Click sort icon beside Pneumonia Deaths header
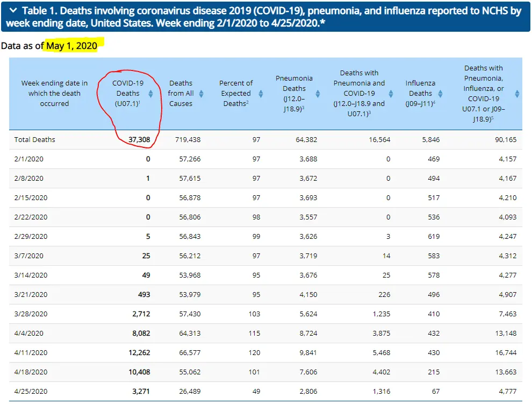Image resolution: width=532 pixels, height=404 pixels. tap(318, 94)
